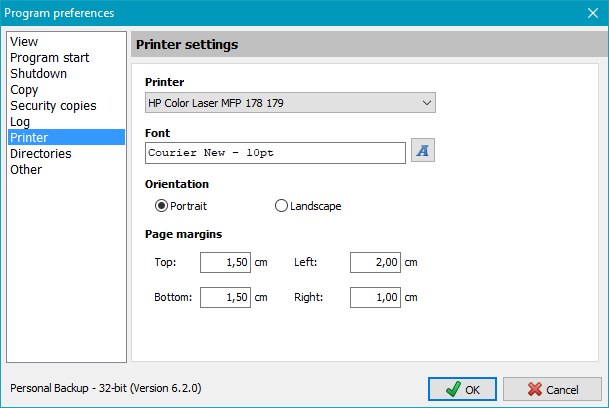Open View preferences category

[x=24, y=42]
